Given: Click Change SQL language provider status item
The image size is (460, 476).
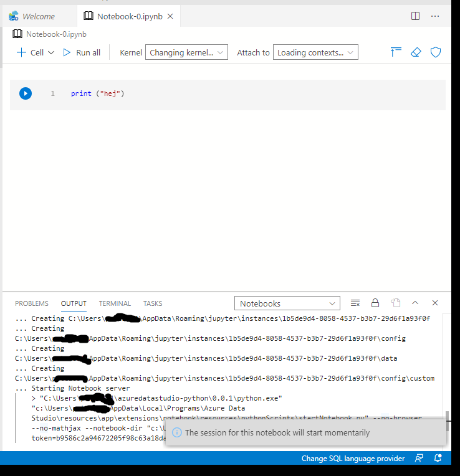Looking at the screenshot, I should click(353, 459).
